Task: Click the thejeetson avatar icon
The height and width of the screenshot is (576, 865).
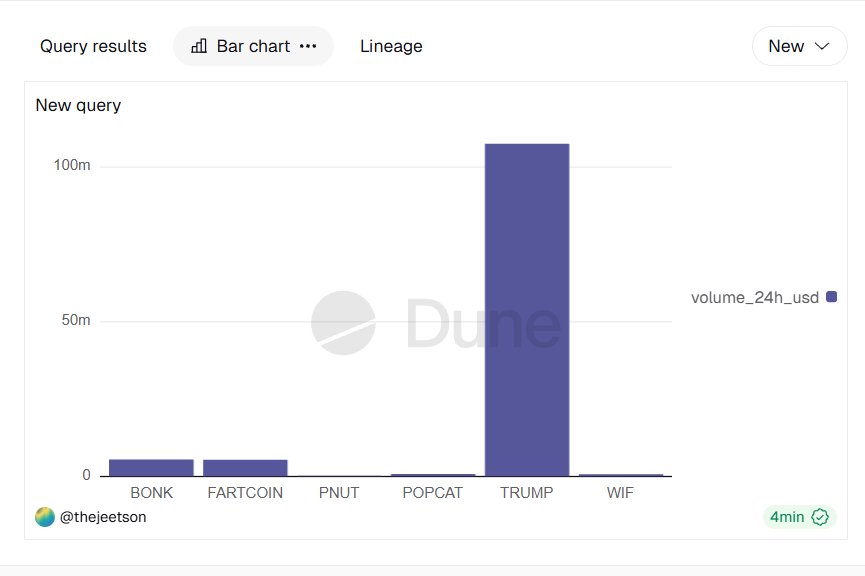Action: (45, 517)
